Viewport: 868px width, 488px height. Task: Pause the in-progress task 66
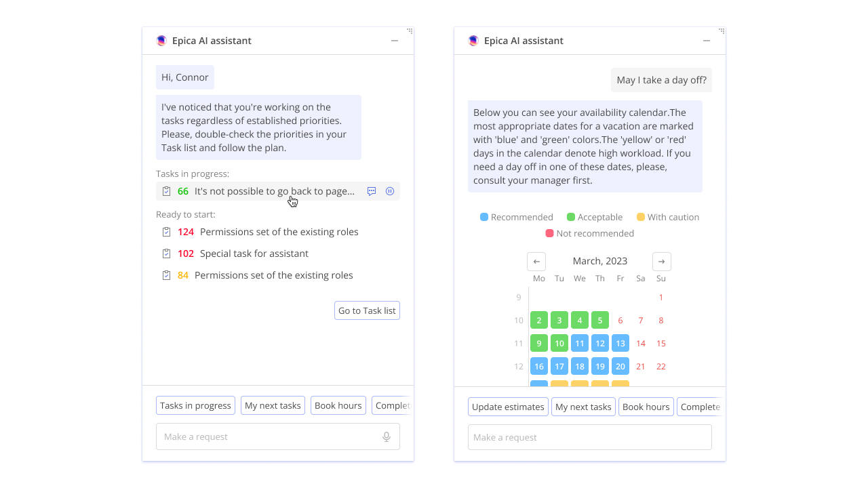click(x=390, y=191)
